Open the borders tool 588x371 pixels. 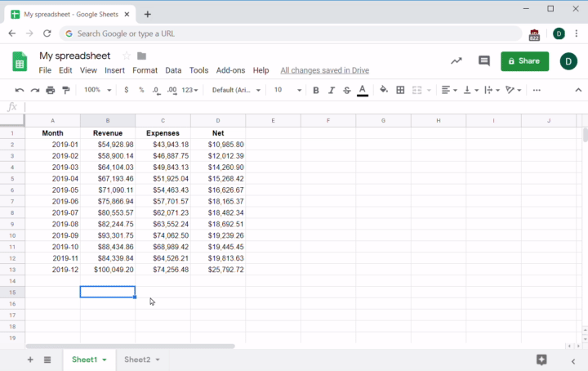point(400,90)
